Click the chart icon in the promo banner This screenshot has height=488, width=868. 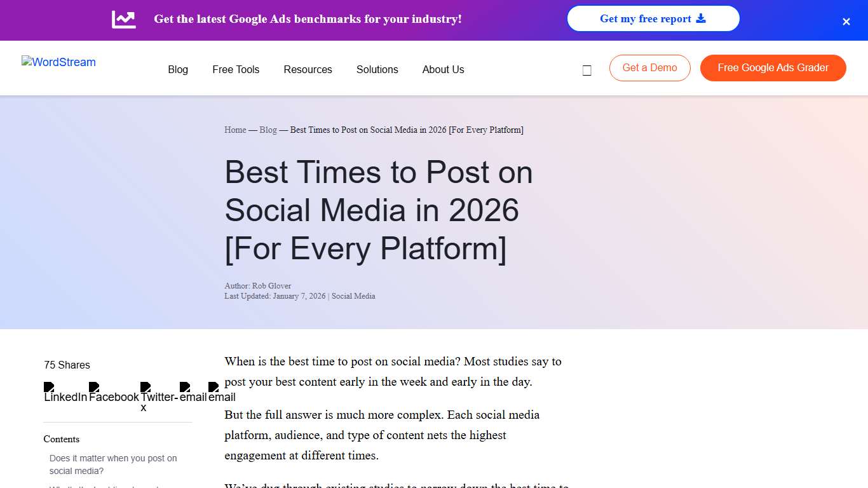coord(123,19)
